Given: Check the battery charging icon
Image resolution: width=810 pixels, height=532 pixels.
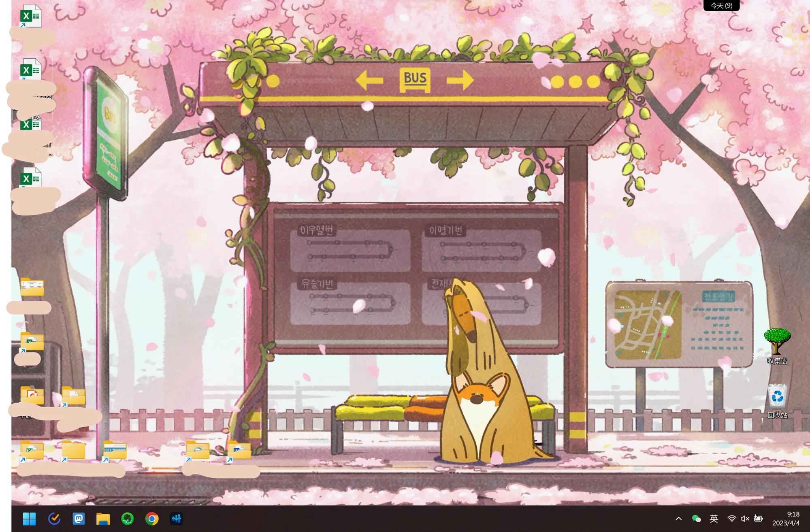Looking at the screenshot, I should [759, 519].
